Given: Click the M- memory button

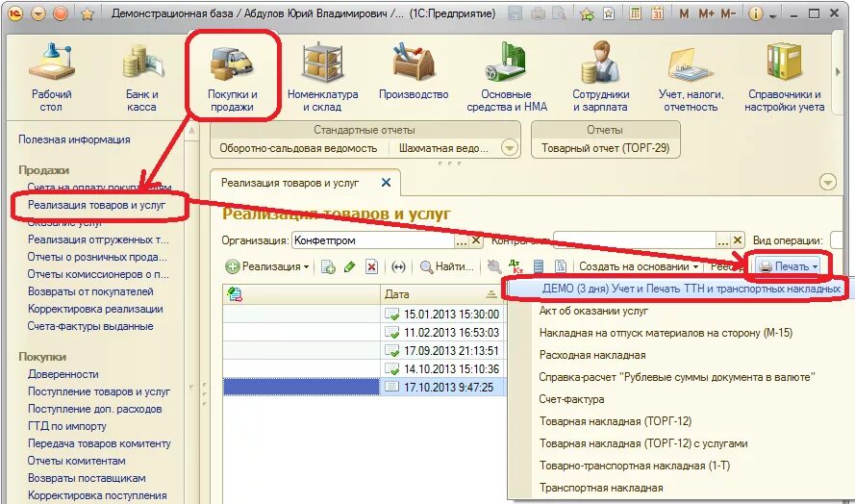Looking at the screenshot, I should pyautogui.click(x=728, y=13).
